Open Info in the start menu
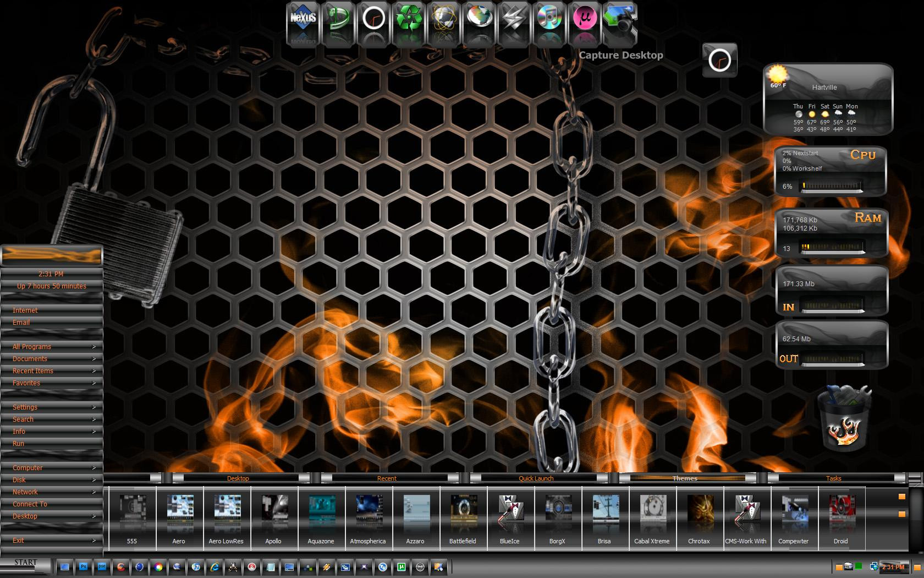Screen dimensions: 924x578 click(52, 431)
